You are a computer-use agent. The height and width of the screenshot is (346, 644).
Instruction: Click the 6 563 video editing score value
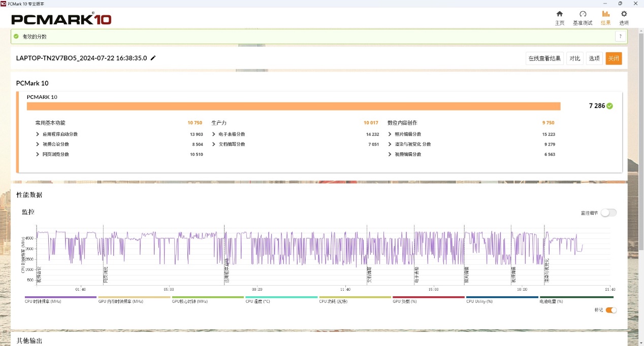[550, 154]
